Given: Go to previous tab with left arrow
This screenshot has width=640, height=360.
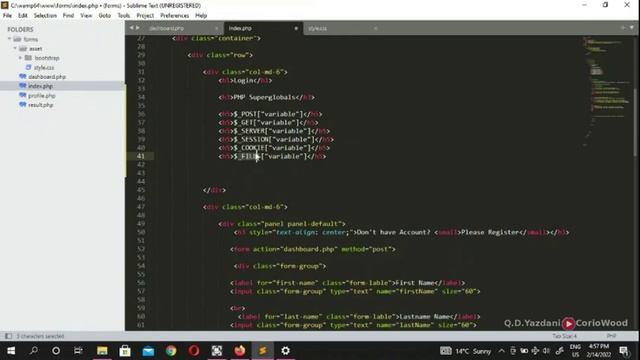Looking at the screenshot, I should pos(131,28).
